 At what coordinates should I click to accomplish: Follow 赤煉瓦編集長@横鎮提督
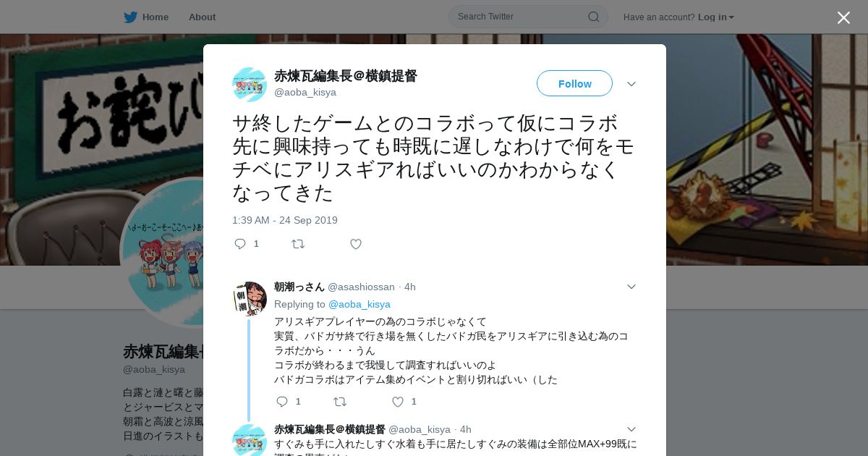coord(574,83)
